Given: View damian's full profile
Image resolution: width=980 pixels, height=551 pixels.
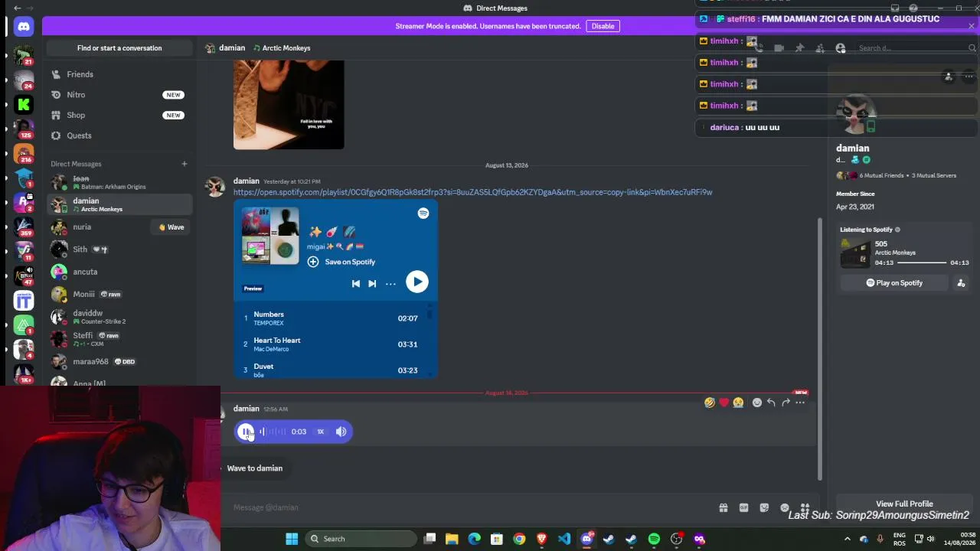Looking at the screenshot, I should click(x=904, y=504).
